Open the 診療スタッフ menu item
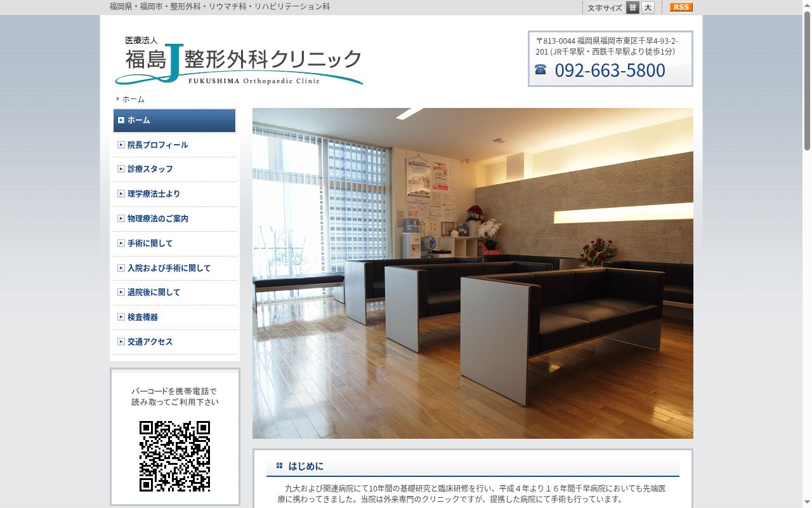 tap(174, 169)
